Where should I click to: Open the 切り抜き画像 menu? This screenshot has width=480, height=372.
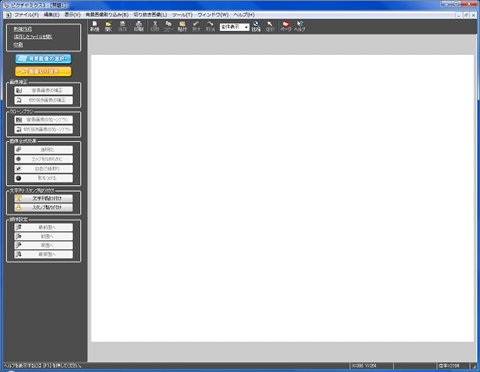(x=150, y=15)
